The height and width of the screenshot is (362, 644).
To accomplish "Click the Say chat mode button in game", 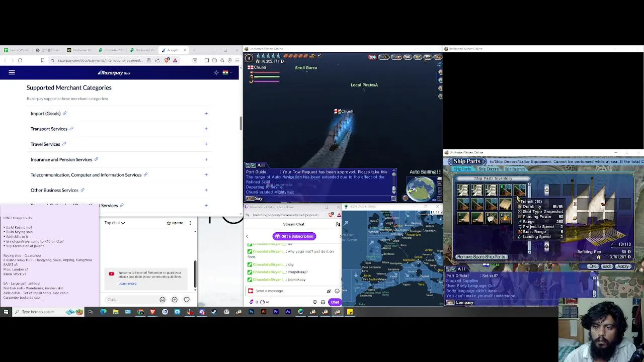I will point(255,199).
